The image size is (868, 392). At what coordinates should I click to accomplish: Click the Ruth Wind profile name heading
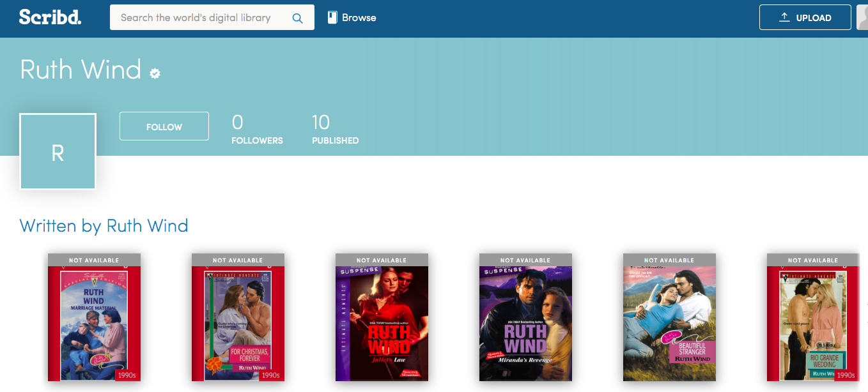click(81, 70)
